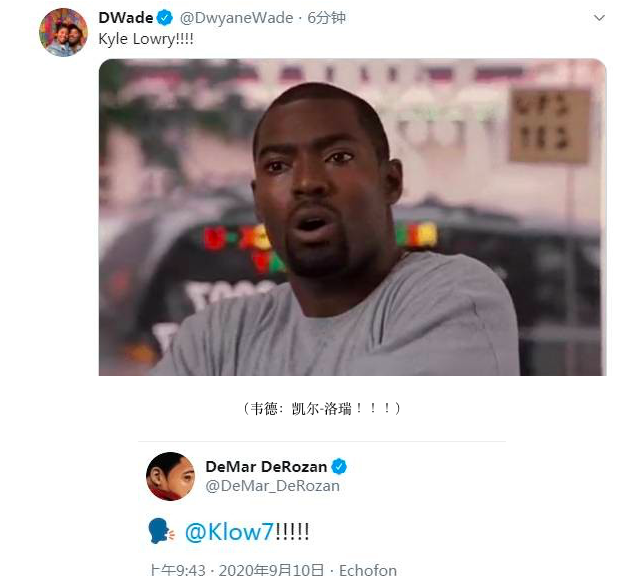Viewport: 637px width, 576px height.
Task: Open the @Klow7 mention
Action: (230, 532)
